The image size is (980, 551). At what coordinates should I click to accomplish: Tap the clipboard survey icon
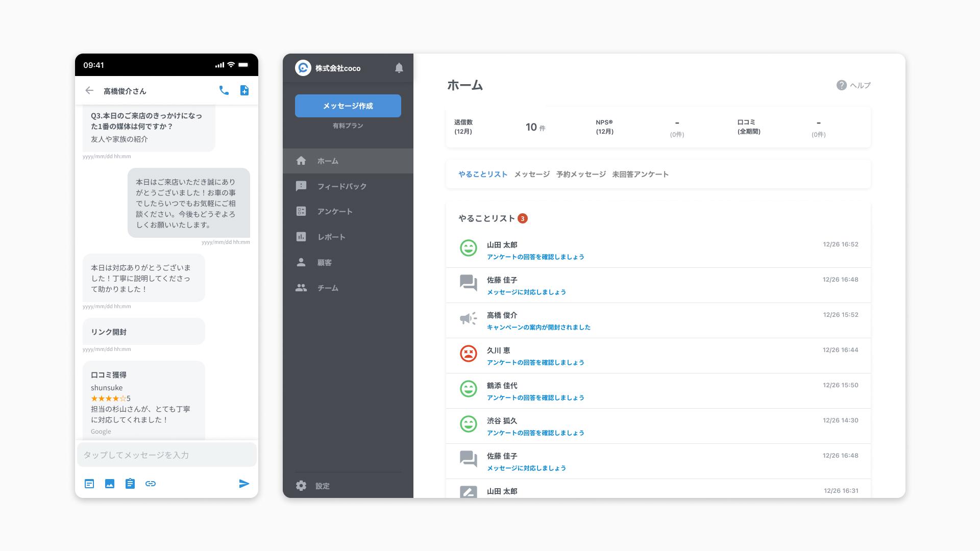(x=130, y=484)
